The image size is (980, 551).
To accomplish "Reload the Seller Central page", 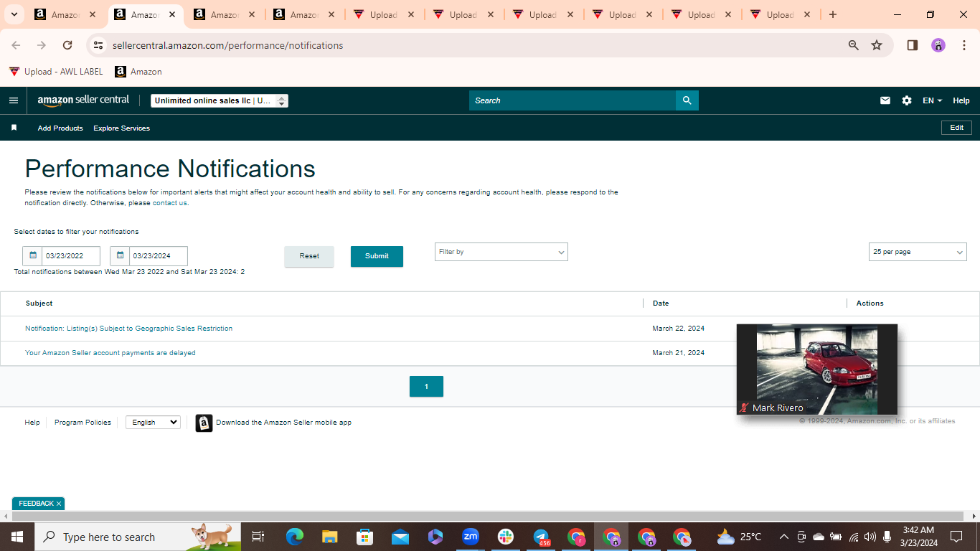I will click(x=67, y=45).
